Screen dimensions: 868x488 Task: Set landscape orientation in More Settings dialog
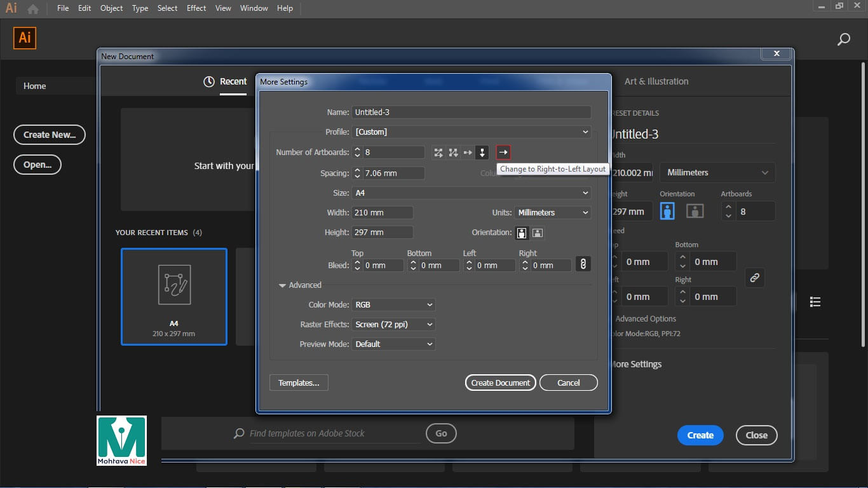click(x=538, y=233)
